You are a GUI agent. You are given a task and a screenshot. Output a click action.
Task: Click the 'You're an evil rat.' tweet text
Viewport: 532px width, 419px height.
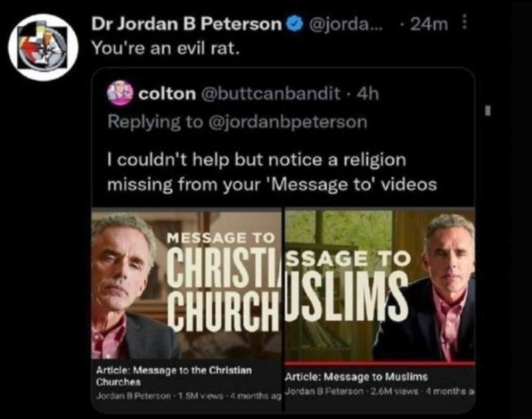click(165, 48)
